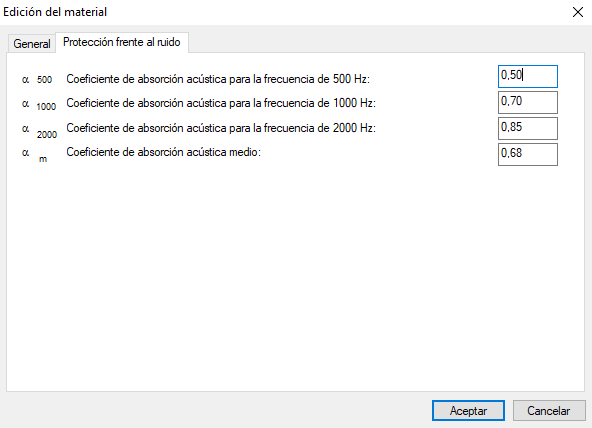Screen dimensions: 592x428
Task: Click the α 1000 symbol
Action: tap(39, 105)
